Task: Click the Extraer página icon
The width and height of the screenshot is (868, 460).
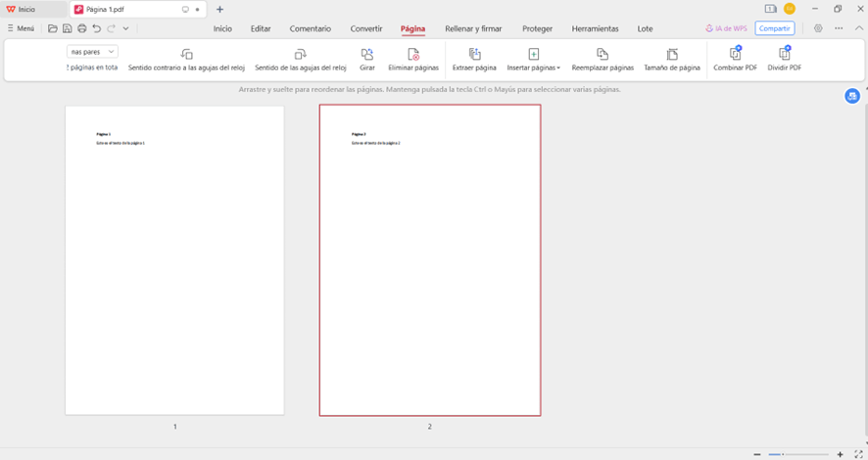Action: tap(474, 55)
